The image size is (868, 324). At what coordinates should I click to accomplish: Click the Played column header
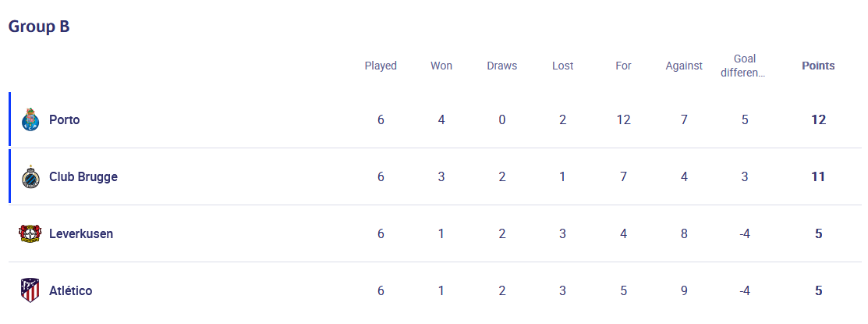[x=381, y=66]
